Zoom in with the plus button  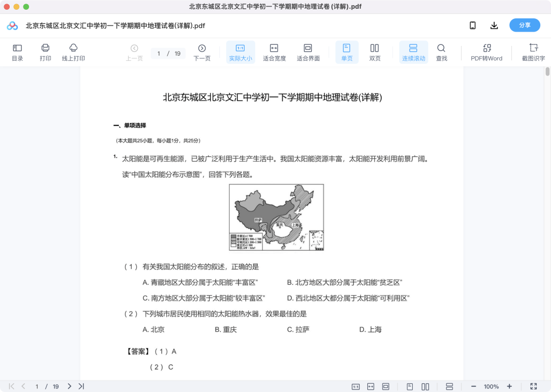pyautogui.click(x=509, y=386)
